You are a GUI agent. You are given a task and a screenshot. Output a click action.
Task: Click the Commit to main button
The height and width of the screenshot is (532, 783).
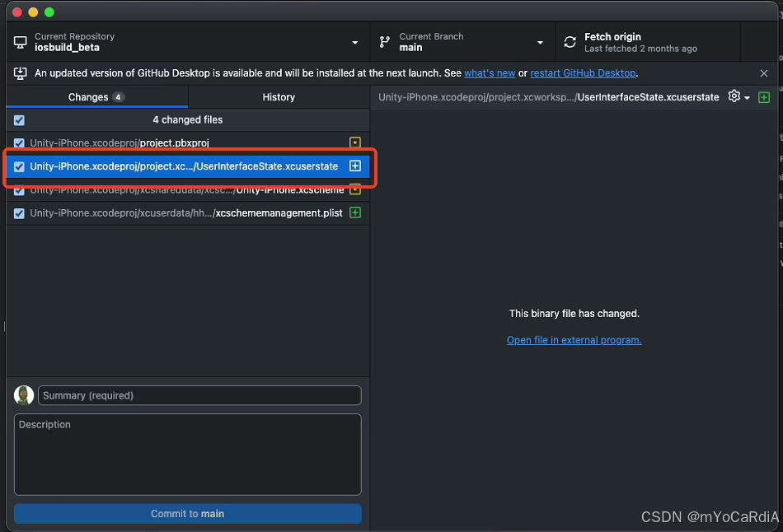[188, 514]
